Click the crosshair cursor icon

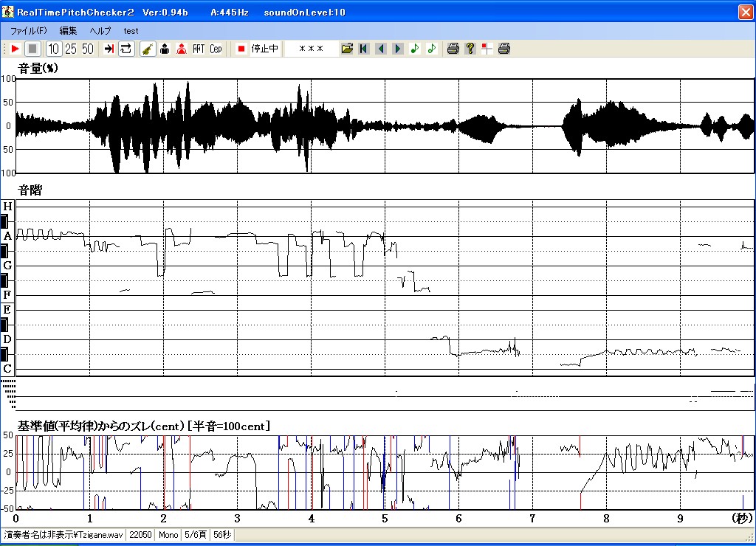(x=487, y=49)
